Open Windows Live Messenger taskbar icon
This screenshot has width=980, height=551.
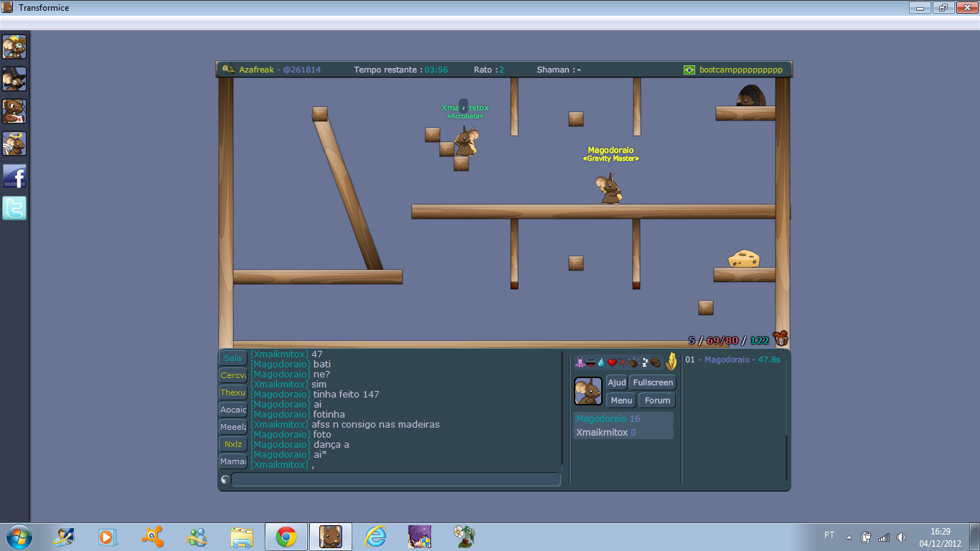coord(197,537)
